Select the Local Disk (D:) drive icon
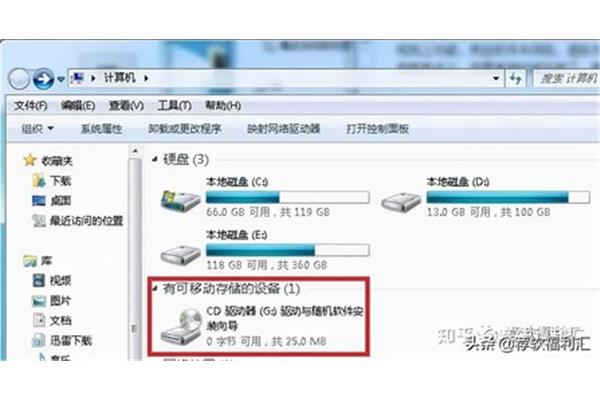600x400 pixels. coord(401,202)
